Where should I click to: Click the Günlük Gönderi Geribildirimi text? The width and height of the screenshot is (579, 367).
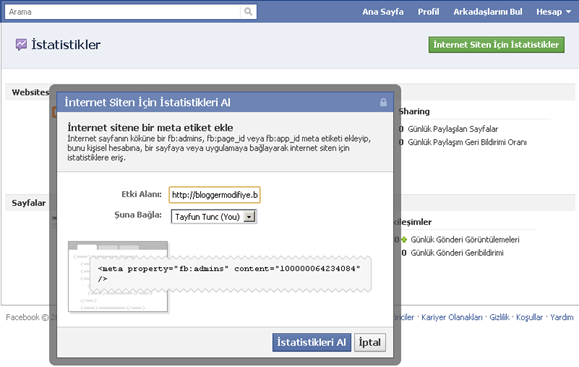point(457,253)
